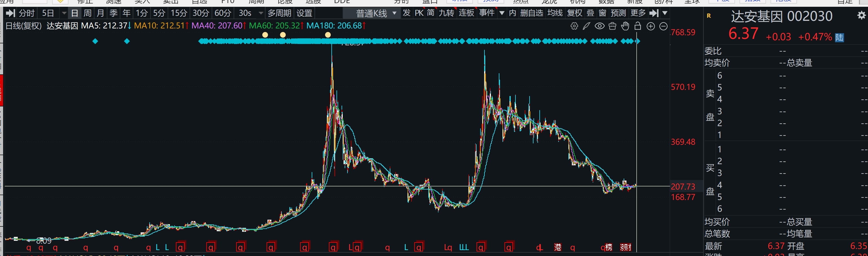Select the 60分 period

223,13
